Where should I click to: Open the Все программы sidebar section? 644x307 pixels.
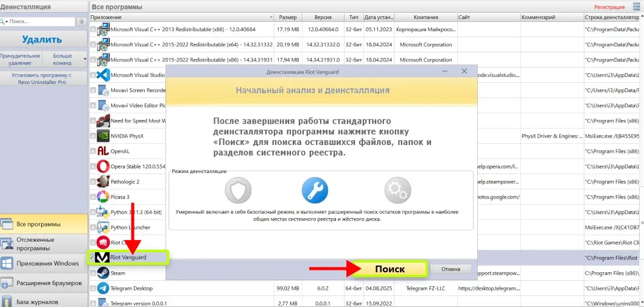coord(44,224)
